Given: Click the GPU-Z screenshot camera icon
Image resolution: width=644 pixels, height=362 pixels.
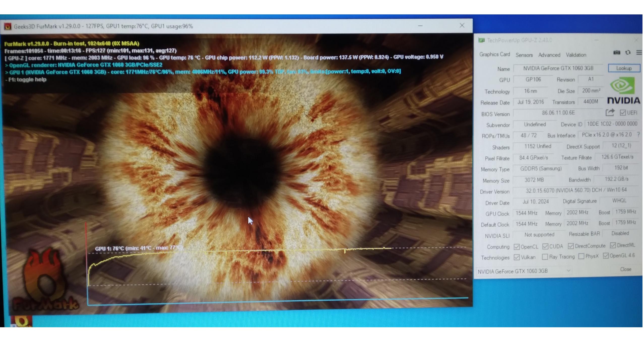Looking at the screenshot, I should tap(616, 52).
